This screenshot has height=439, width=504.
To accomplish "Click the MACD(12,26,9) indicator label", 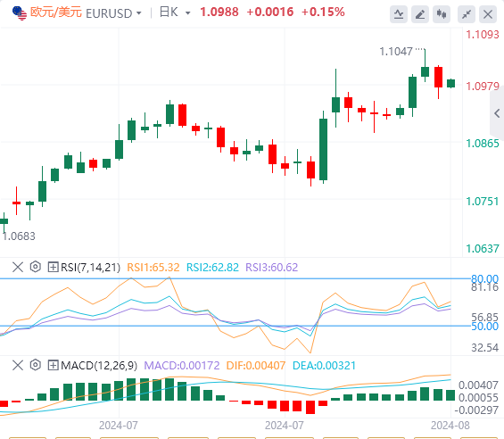I will [99, 366].
